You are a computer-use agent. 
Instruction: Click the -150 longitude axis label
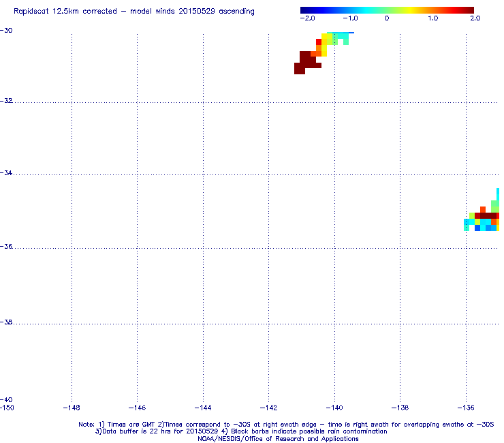[x=7, y=408]
